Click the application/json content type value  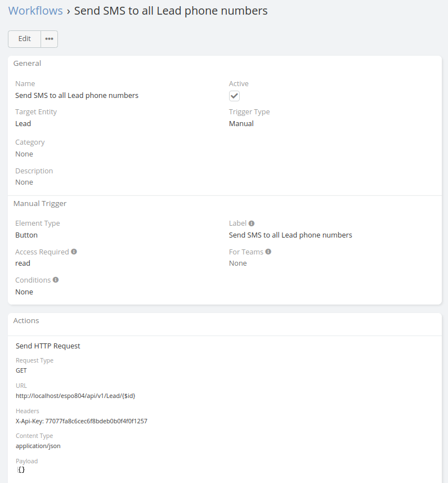pyautogui.click(x=38, y=446)
